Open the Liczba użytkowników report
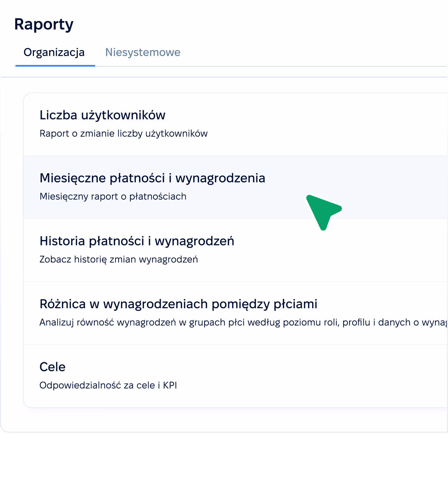This screenshot has width=448, height=478. (x=102, y=115)
